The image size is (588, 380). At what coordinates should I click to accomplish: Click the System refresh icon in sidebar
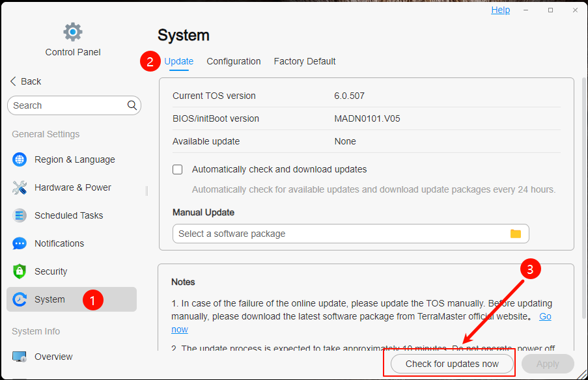20,299
